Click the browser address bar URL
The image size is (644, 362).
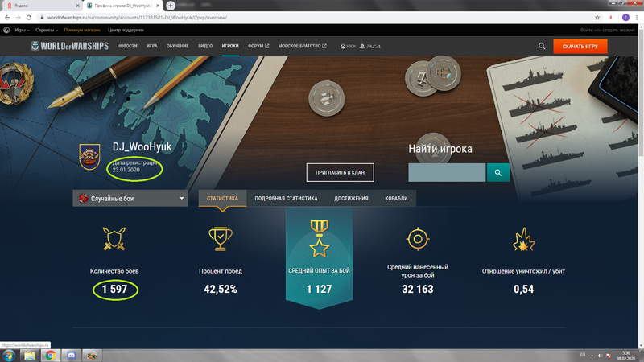tap(137, 18)
